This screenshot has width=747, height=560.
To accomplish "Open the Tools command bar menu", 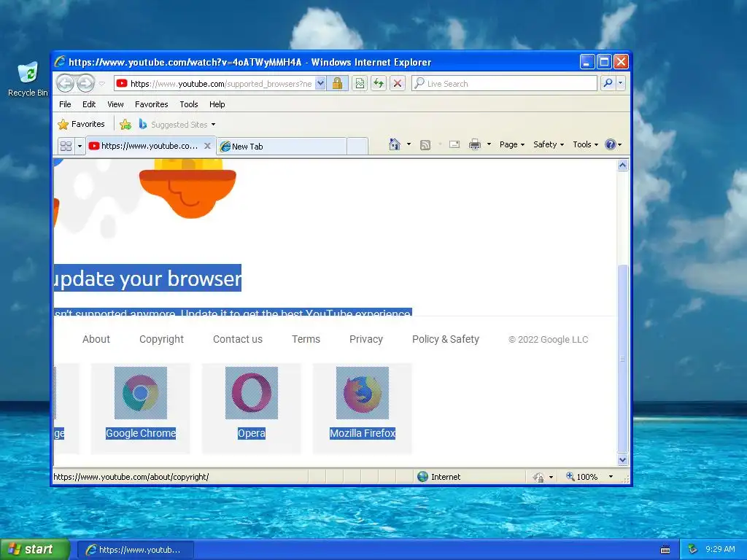I will [x=585, y=144].
